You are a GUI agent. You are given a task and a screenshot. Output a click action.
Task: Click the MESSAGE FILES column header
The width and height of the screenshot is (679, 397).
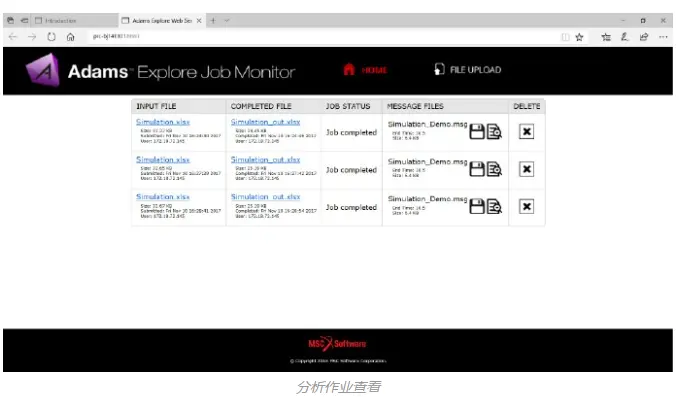(x=415, y=107)
